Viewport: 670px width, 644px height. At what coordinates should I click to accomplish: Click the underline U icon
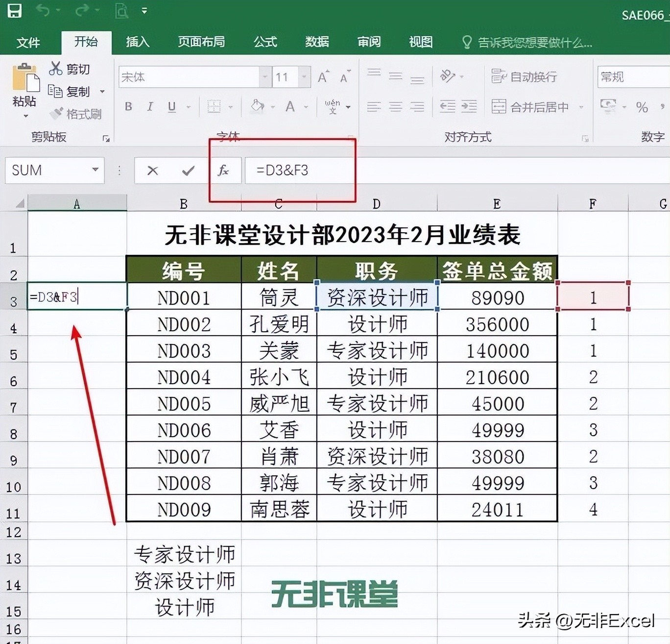coord(172,106)
